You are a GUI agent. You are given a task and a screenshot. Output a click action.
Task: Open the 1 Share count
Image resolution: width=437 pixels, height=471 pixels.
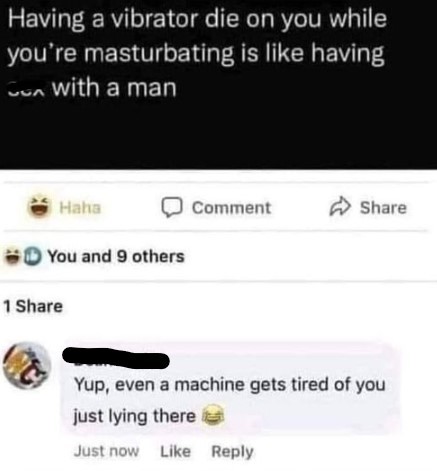[33, 306]
